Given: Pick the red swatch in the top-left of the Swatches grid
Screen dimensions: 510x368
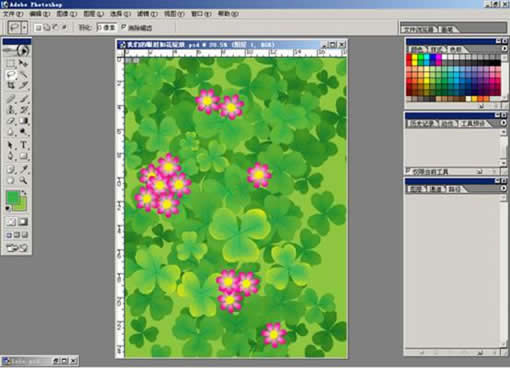Looking at the screenshot, I should (x=409, y=58).
